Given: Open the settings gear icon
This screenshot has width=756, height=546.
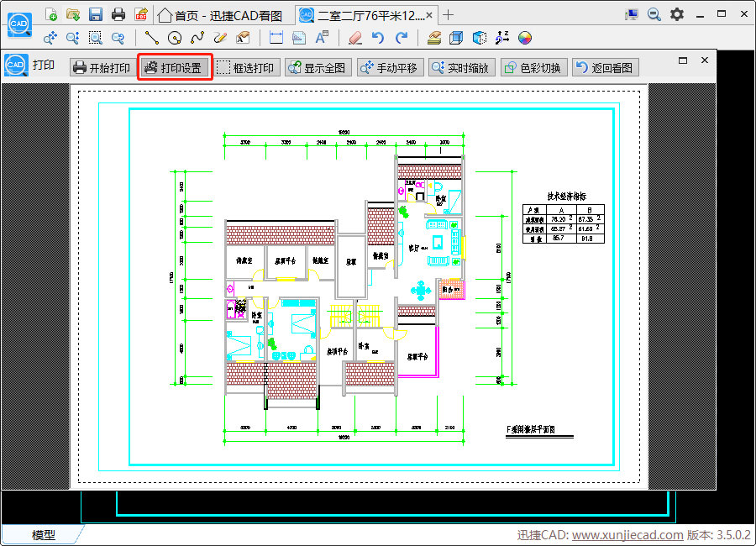Looking at the screenshot, I should (x=676, y=14).
